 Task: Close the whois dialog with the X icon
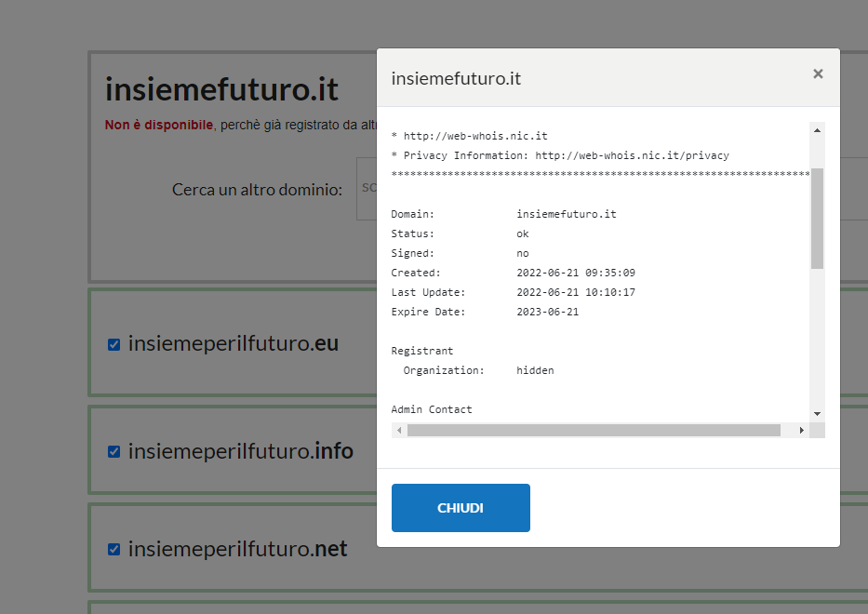coord(818,74)
